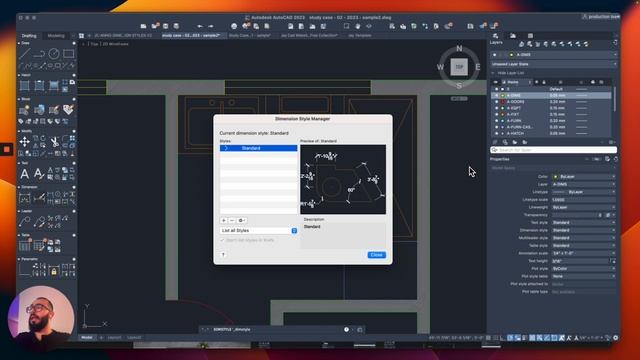640x360 pixels.
Task: Open the Dimension style dropdown in Properties
Action: tap(583, 230)
